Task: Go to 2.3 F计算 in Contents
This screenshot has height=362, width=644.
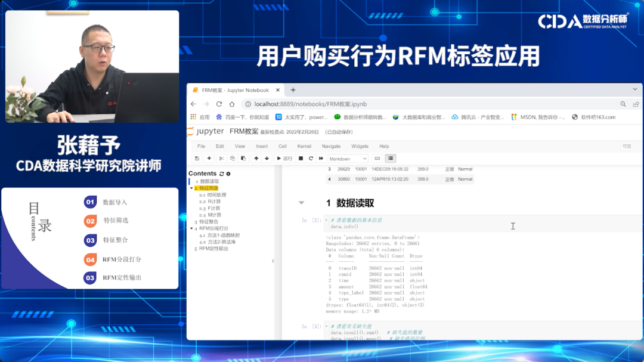Action: tap(210, 208)
